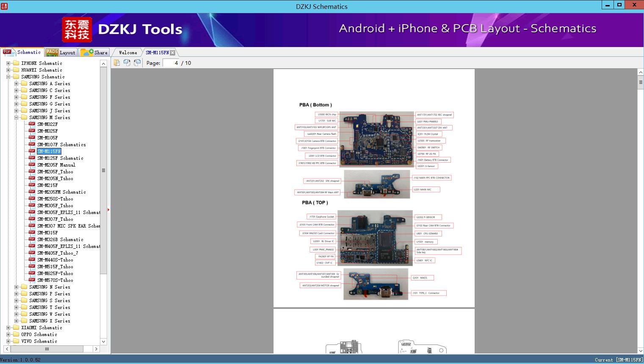The image size is (644, 364).
Task: Click the rotate clockwise icon in viewer toolbar
Action: [127, 63]
